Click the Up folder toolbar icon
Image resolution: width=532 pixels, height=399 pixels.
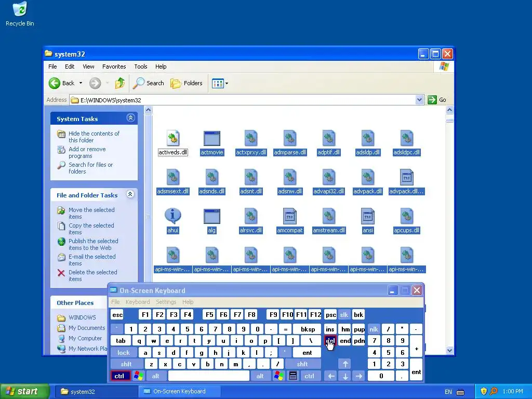tap(120, 83)
